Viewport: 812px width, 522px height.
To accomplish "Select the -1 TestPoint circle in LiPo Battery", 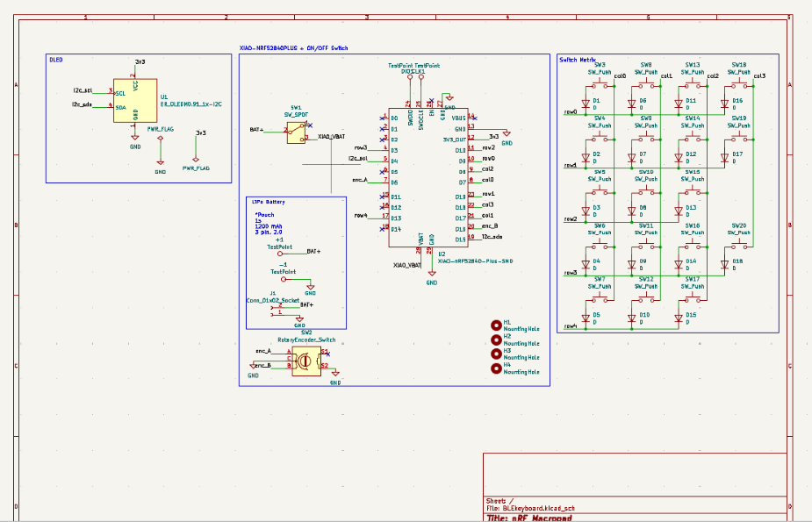I will click(x=284, y=279).
